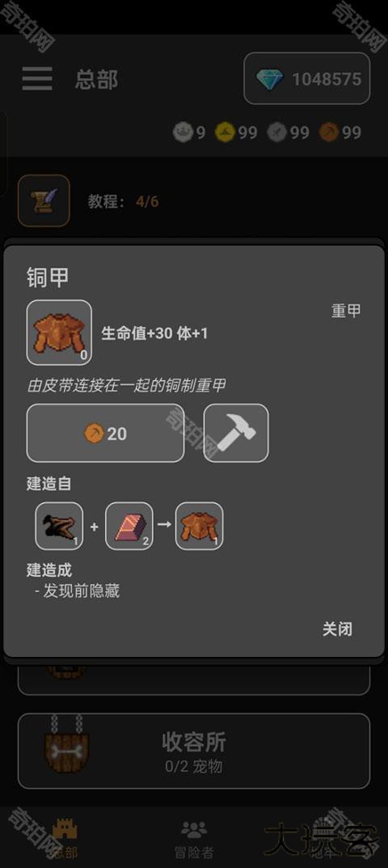This screenshot has height=868, width=388.
Task: Switch to the 冒险者 adventurers tab
Action: point(194,839)
